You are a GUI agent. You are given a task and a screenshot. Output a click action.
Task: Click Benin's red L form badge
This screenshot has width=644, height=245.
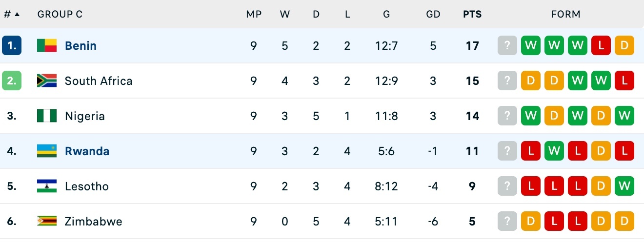pyautogui.click(x=601, y=46)
